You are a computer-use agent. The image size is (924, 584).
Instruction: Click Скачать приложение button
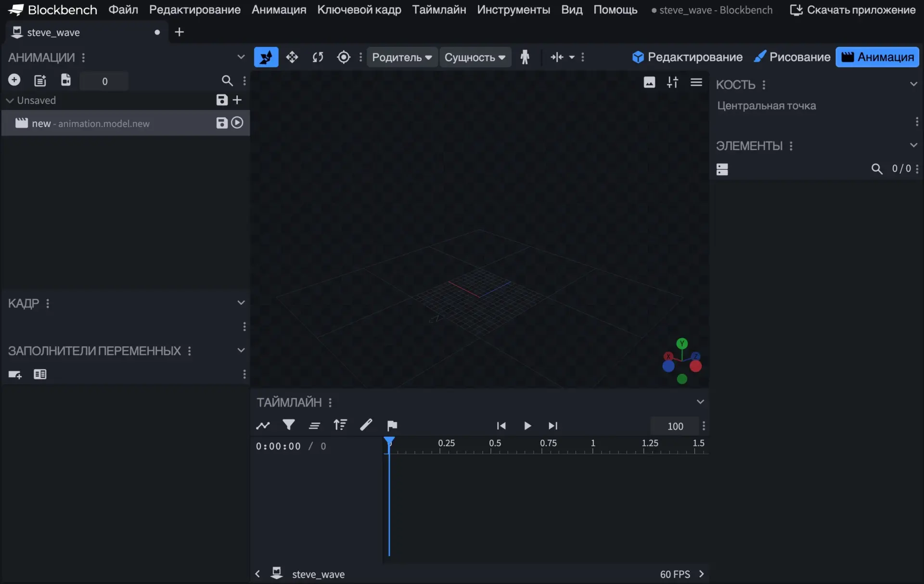(853, 10)
